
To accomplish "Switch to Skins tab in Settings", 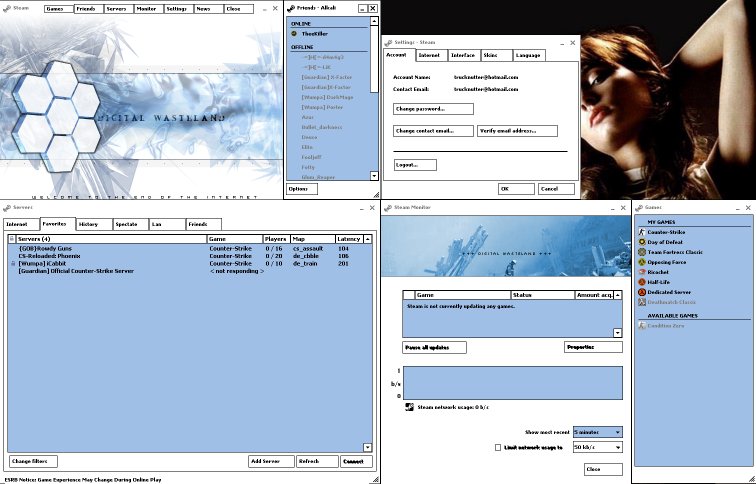I will point(496,55).
